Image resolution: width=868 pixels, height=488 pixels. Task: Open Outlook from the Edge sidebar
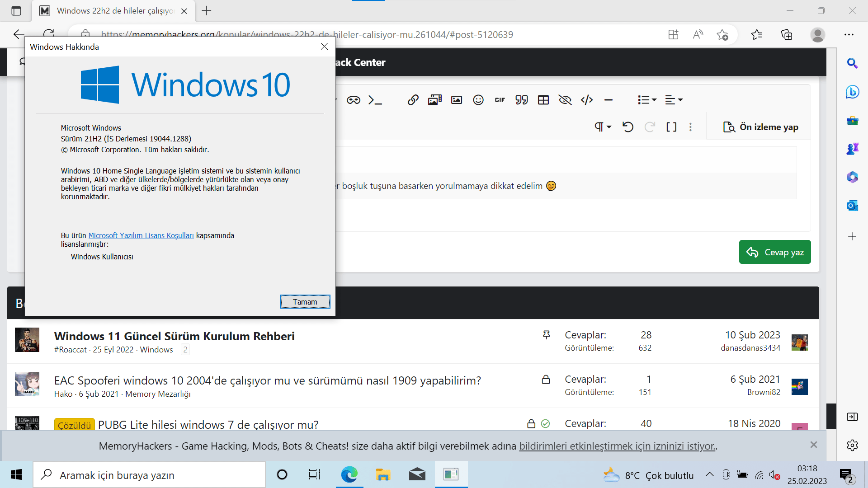pyautogui.click(x=852, y=206)
